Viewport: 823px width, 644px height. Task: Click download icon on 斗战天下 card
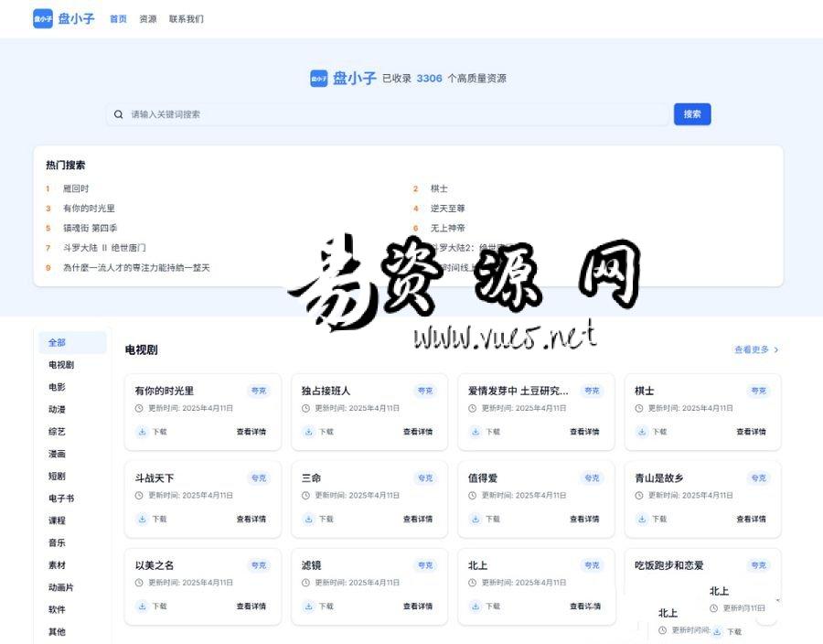[x=142, y=519]
